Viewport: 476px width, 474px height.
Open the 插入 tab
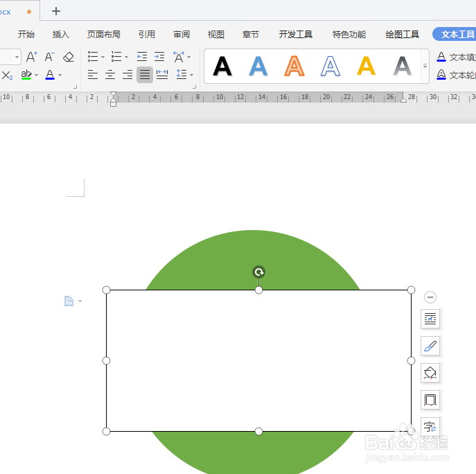coord(61,35)
